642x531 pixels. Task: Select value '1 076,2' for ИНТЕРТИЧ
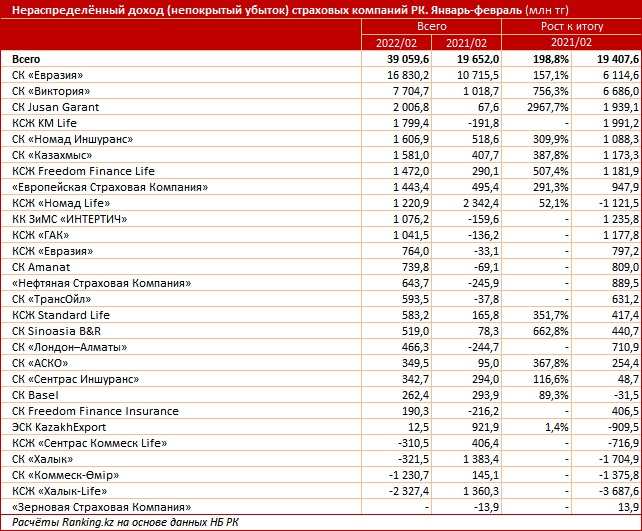[411, 219]
